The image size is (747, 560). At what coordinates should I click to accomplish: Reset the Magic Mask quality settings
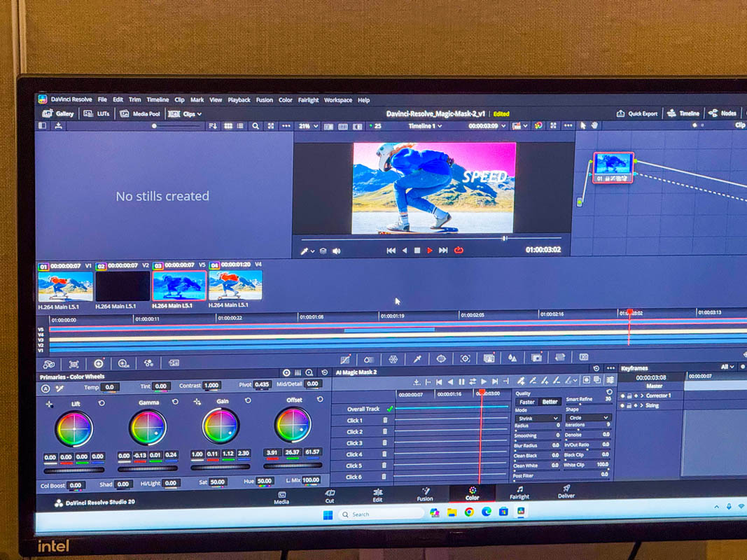pos(609,392)
